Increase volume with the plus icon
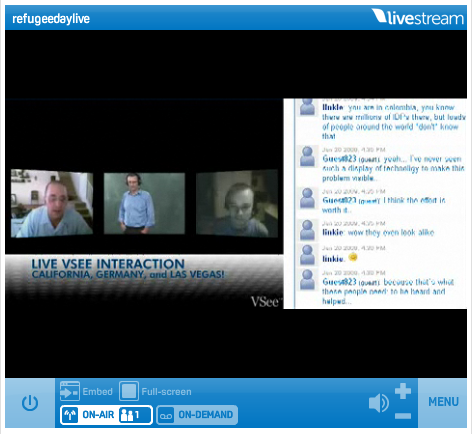Viewport: 472px width, 434px height. click(403, 391)
